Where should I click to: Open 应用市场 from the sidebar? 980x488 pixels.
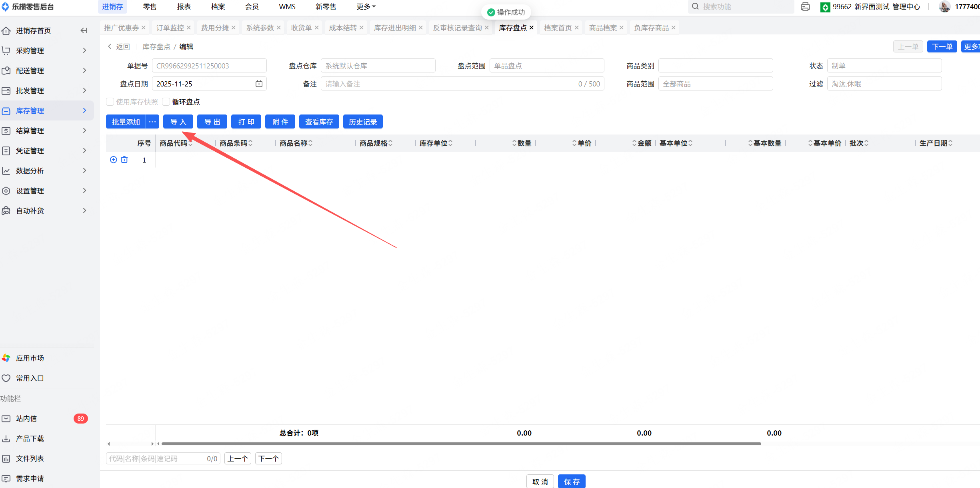(x=30, y=358)
